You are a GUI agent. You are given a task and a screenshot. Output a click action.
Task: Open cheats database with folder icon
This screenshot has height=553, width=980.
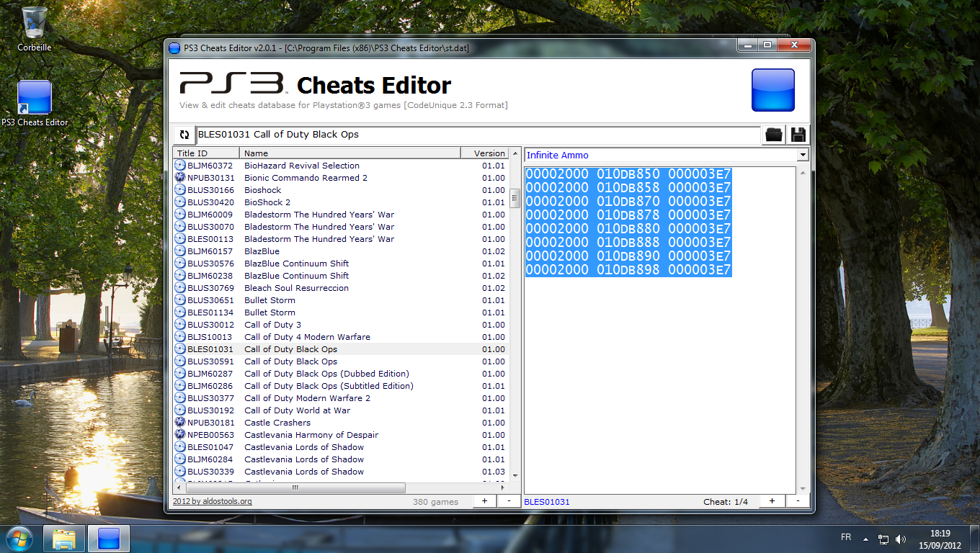pyautogui.click(x=774, y=135)
